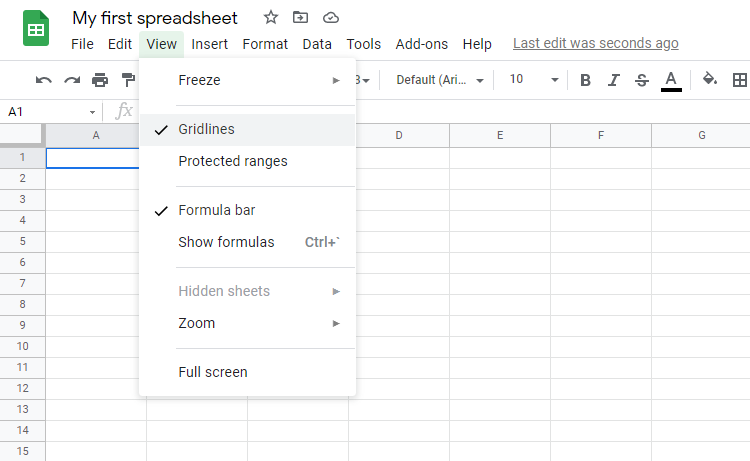Apply strikethrough formatting

click(641, 80)
